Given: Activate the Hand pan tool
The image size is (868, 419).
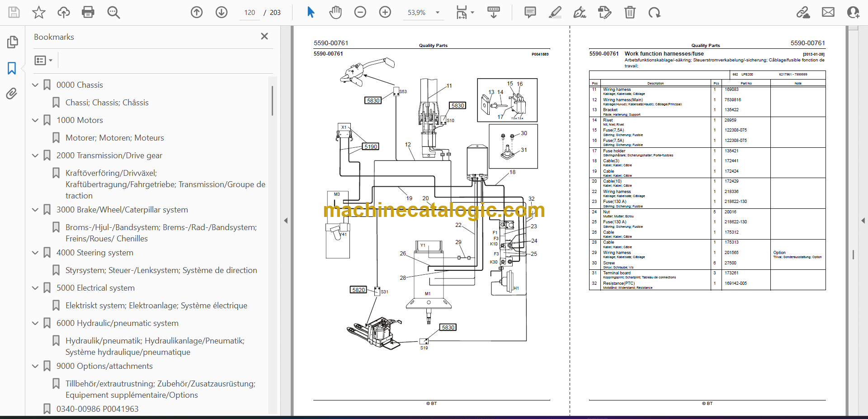Looking at the screenshot, I should (x=335, y=12).
